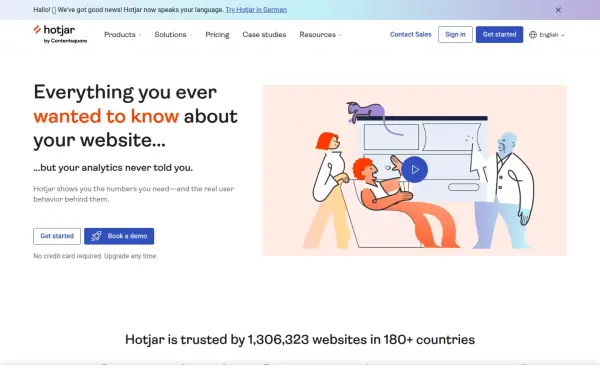Open the Pricing page
Image resolution: width=600 pixels, height=375 pixels.
click(x=217, y=34)
